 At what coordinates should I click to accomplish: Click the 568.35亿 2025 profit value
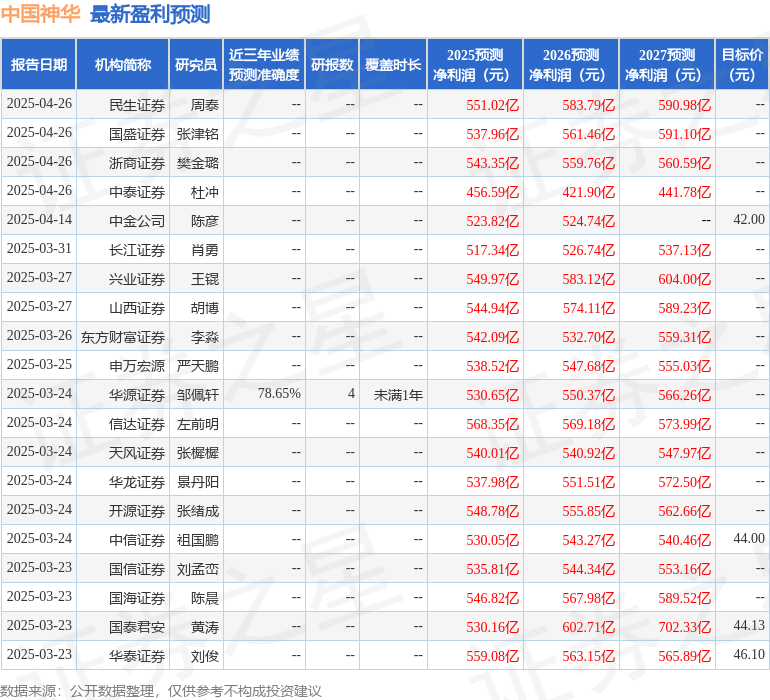pyautogui.click(x=493, y=424)
